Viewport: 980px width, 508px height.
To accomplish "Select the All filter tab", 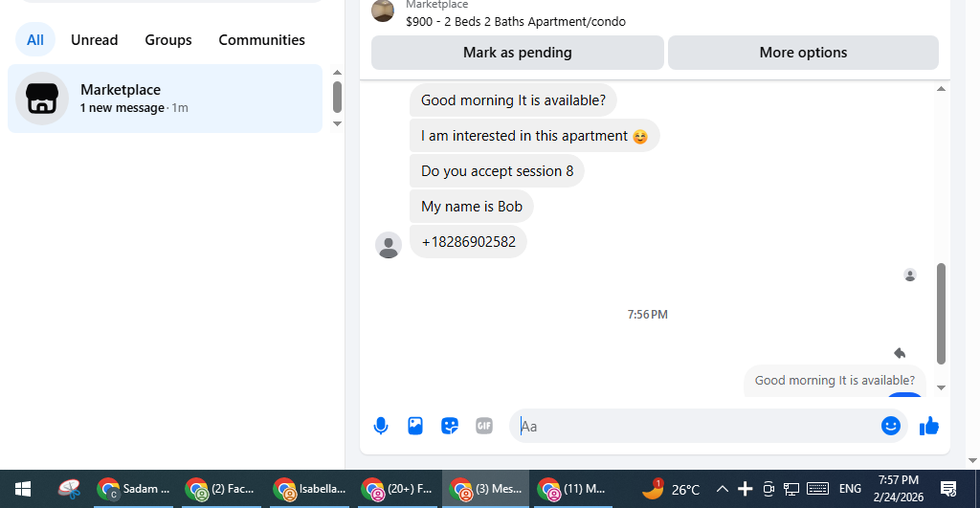I will 35,40.
